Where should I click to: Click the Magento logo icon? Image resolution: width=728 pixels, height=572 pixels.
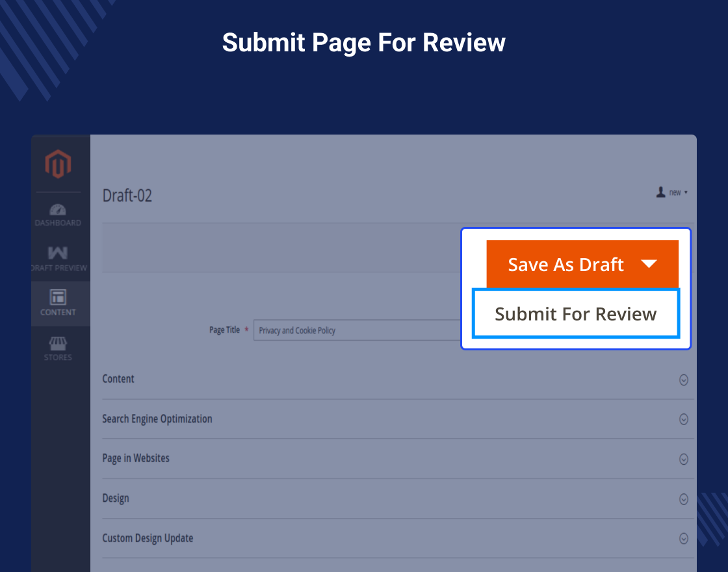[x=58, y=163]
